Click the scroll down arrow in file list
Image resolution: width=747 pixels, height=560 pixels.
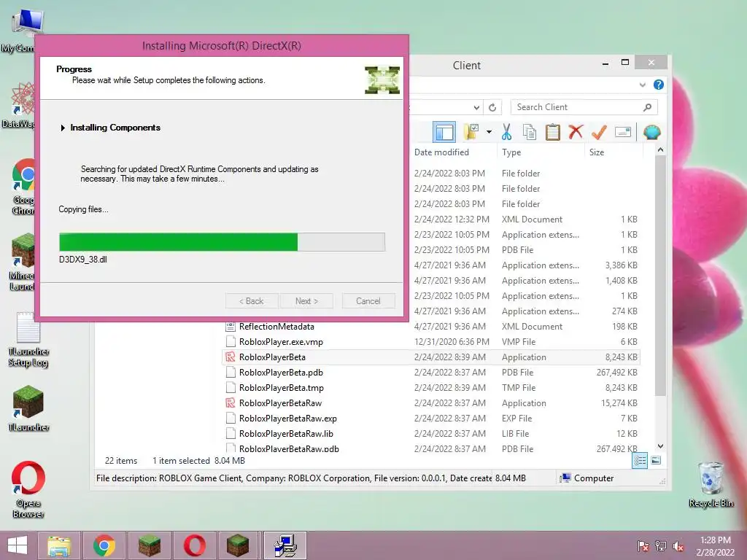(660, 446)
